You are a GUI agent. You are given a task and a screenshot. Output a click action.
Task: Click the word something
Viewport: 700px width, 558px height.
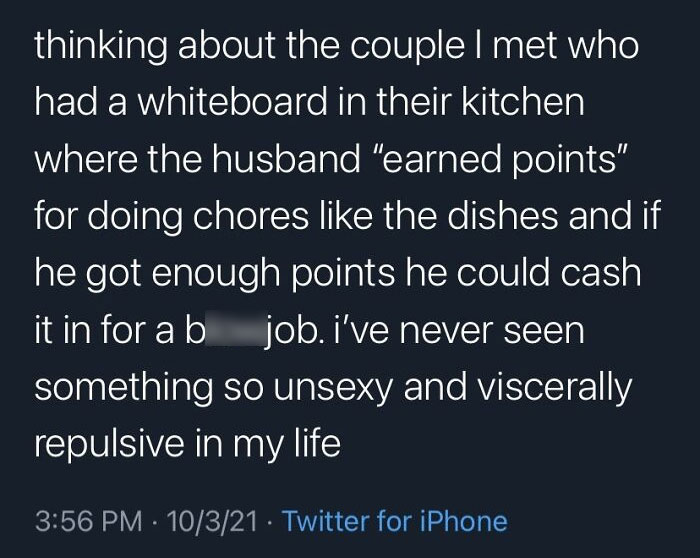(x=124, y=387)
